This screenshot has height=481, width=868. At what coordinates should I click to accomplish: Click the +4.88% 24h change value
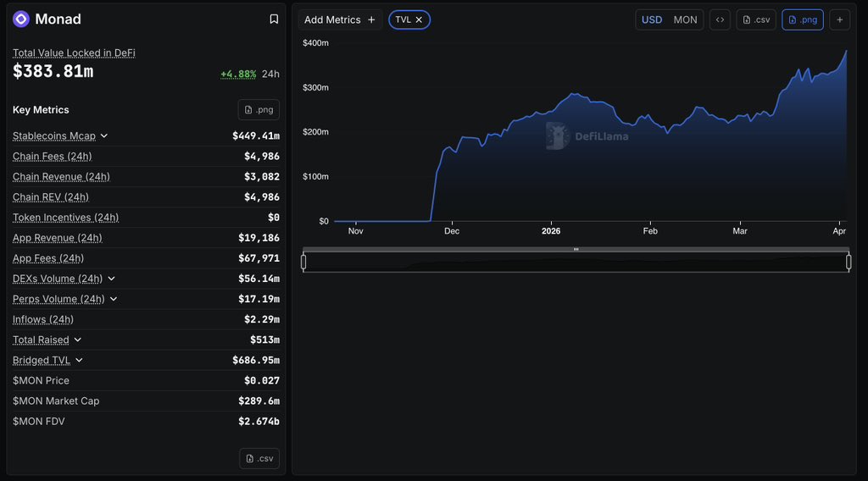point(238,74)
